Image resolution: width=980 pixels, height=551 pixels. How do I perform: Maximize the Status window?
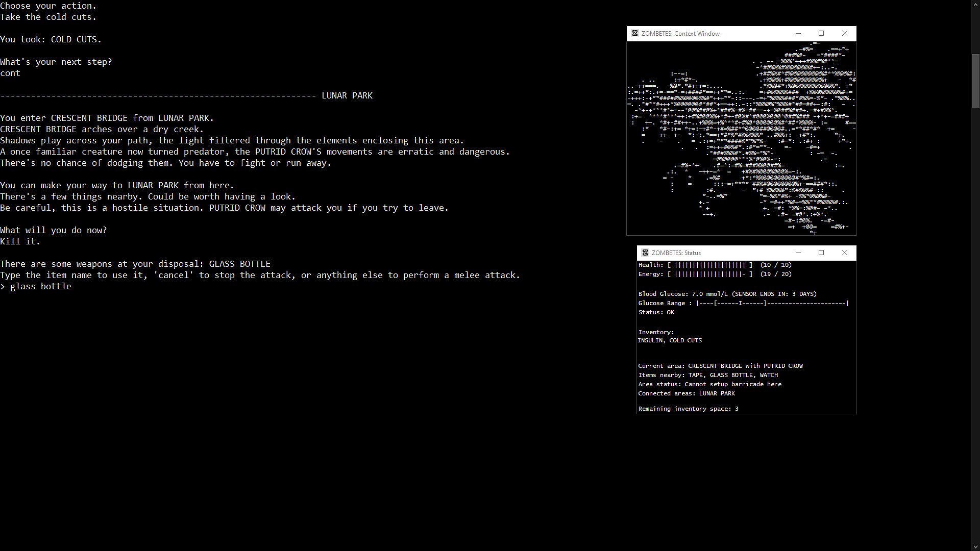821,253
